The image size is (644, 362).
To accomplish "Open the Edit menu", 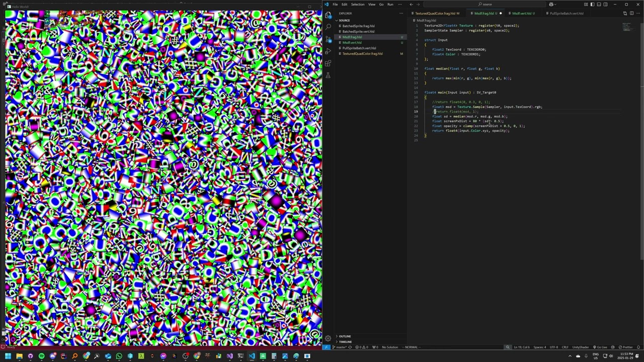I will [344, 5].
